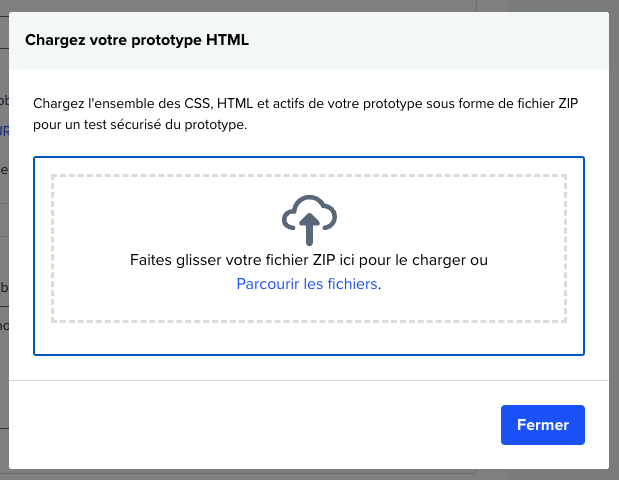Click the 'pour un test sécurisé du prototype' line
The height and width of the screenshot is (480, 619).
tap(139, 126)
